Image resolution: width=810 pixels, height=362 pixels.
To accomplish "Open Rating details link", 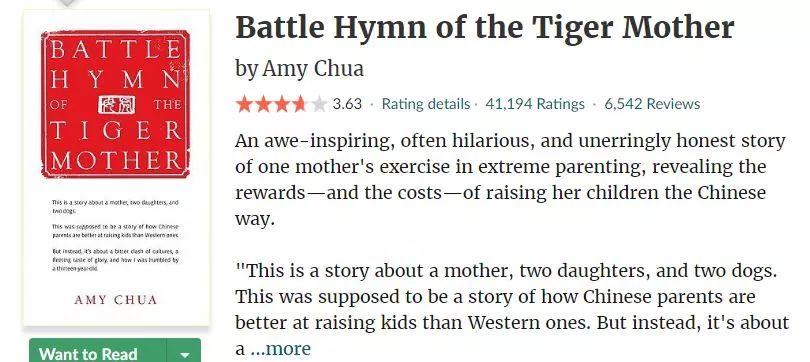I will 426,104.
